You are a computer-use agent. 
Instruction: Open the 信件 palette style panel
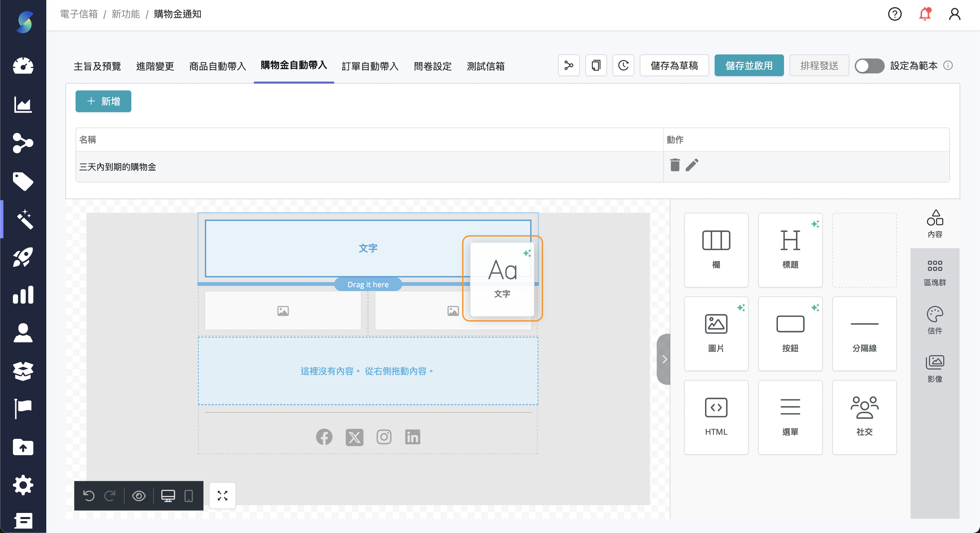[x=934, y=321]
